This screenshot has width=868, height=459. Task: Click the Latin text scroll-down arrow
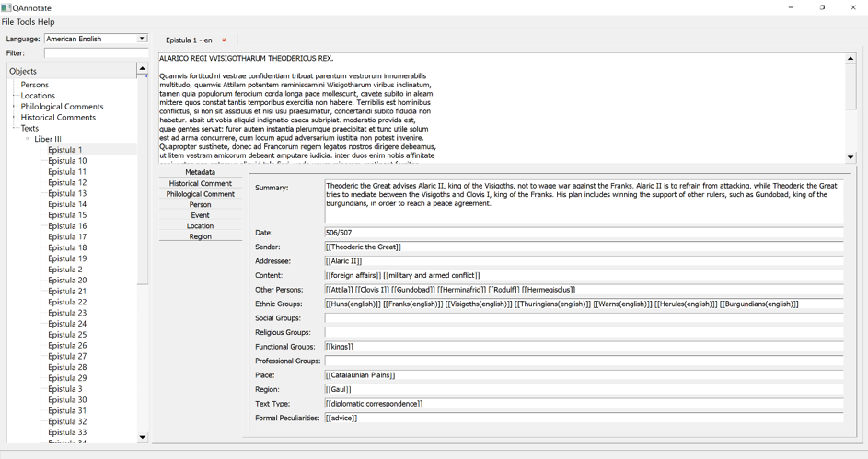click(x=851, y=157)
